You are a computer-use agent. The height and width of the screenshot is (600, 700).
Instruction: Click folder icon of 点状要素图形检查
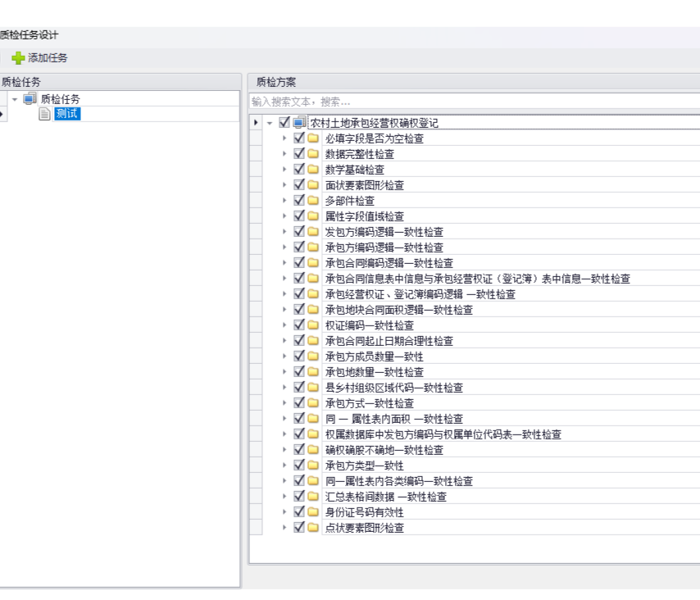(x=313, y=527)
